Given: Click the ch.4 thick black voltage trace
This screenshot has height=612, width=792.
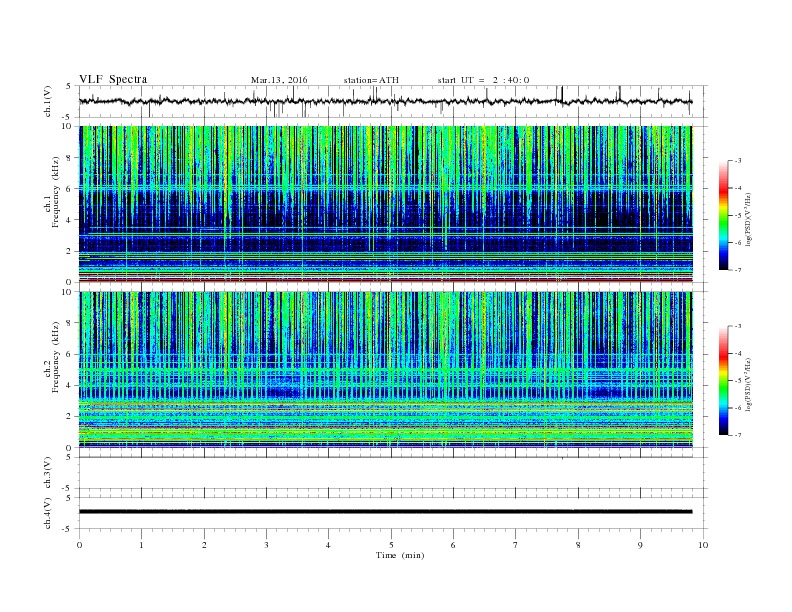Looking at the screenshot, I should point(385,512).
